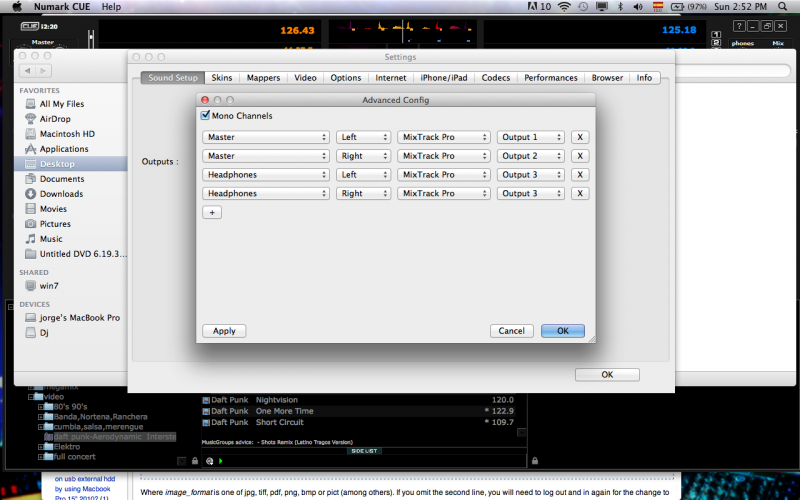The width and height of the screenshot is (800, 500).
Task: Open first row Master channel dropdown
Action: coord(266,137)
